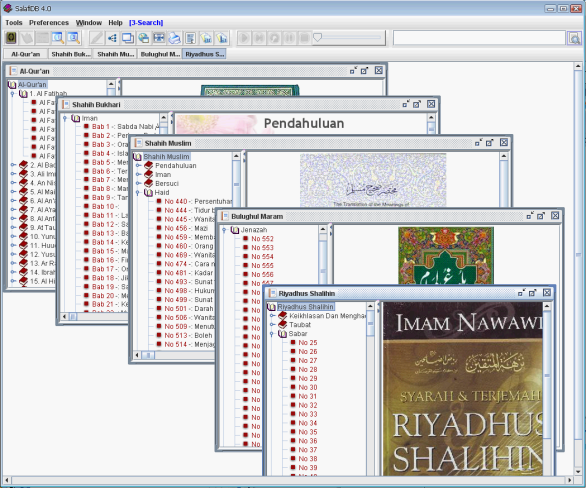
Task: Click the red book icon beside Taubat
Action: [283, 325]
